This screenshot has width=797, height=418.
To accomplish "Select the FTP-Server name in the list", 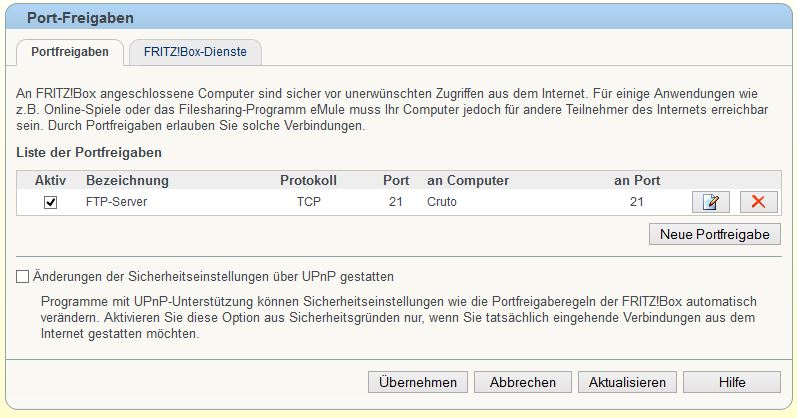I will 117,202.
